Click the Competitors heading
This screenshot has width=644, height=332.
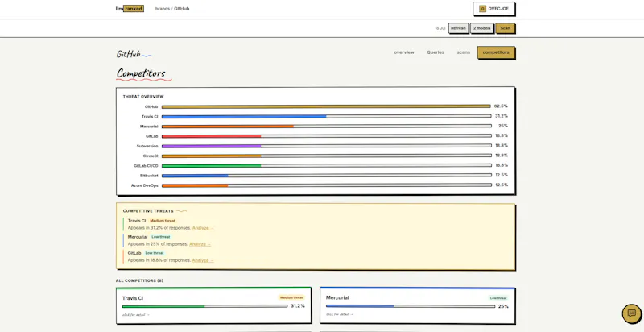[141, 73]
